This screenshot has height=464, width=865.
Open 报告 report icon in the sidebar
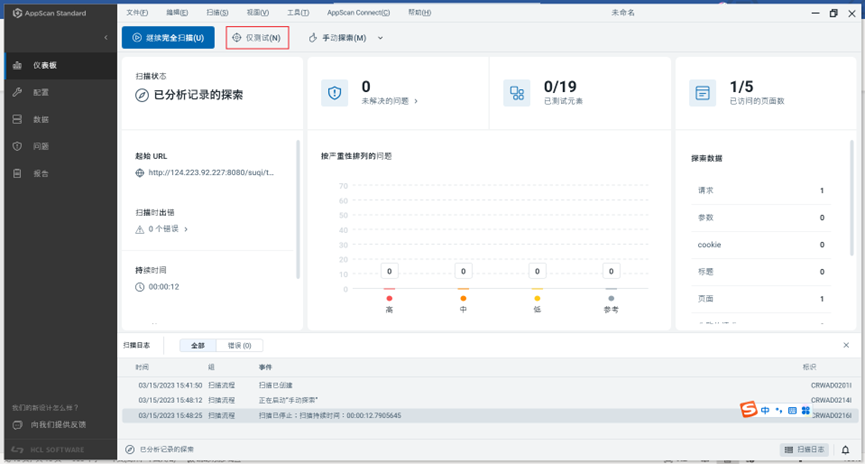[x=17, y=173]
